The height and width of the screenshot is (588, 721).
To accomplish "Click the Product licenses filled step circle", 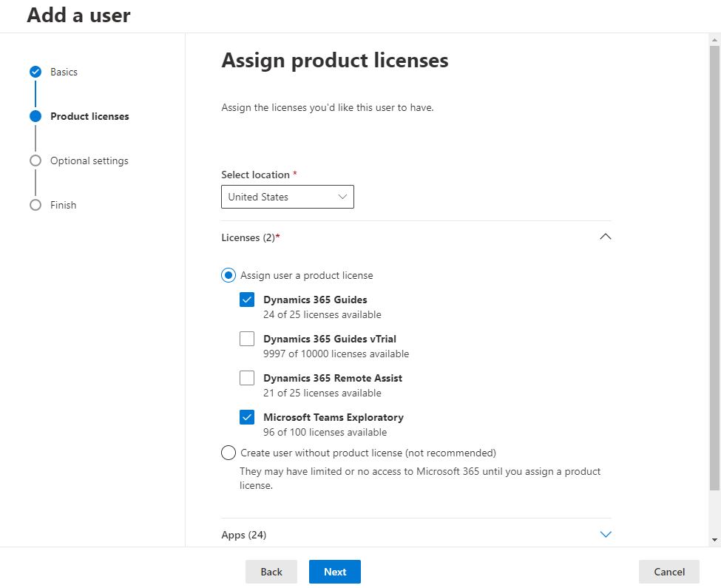I will point(35,116).
